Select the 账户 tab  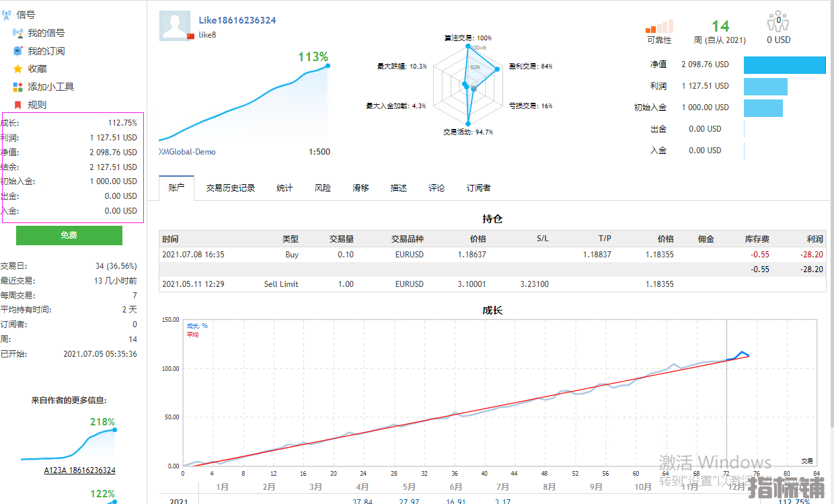click(176, 188)
